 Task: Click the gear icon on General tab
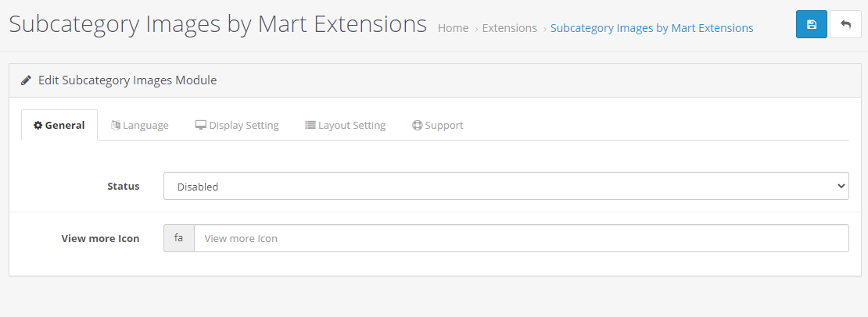38,126
